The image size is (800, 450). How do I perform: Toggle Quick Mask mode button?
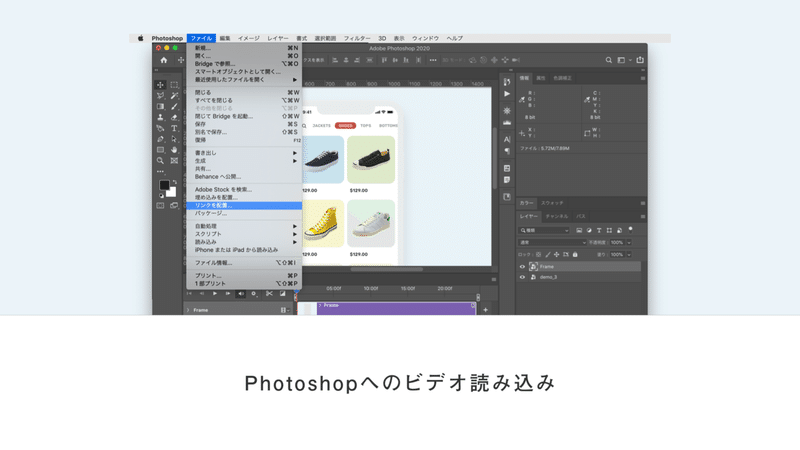click(x=160, y=205)
